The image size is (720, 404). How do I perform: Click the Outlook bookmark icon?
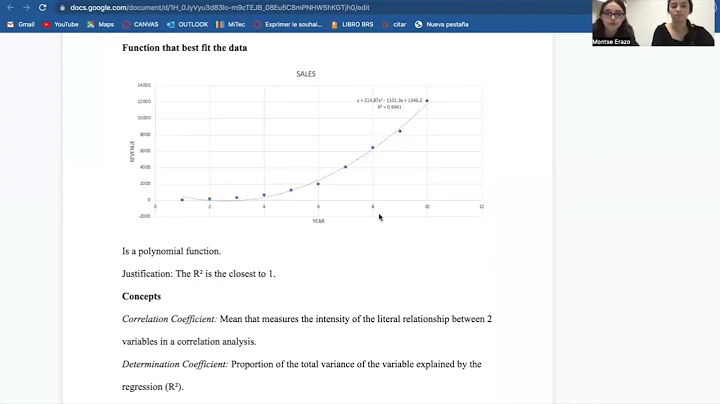[x=170, y=24]
